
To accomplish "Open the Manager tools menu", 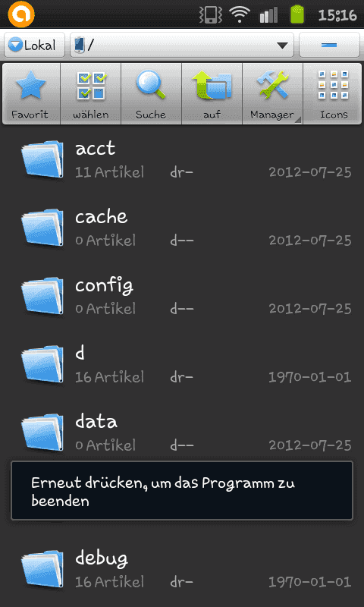I will pos(273,94).
